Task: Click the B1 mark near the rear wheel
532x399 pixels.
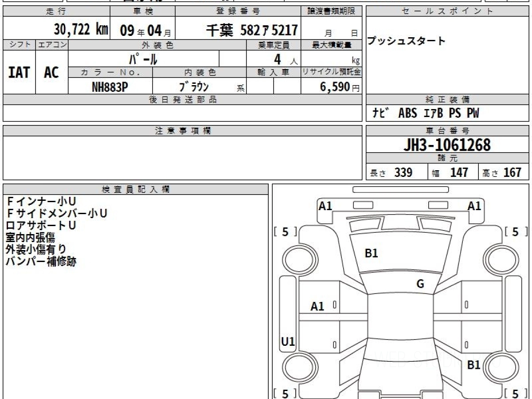Action: pos(474,365)
